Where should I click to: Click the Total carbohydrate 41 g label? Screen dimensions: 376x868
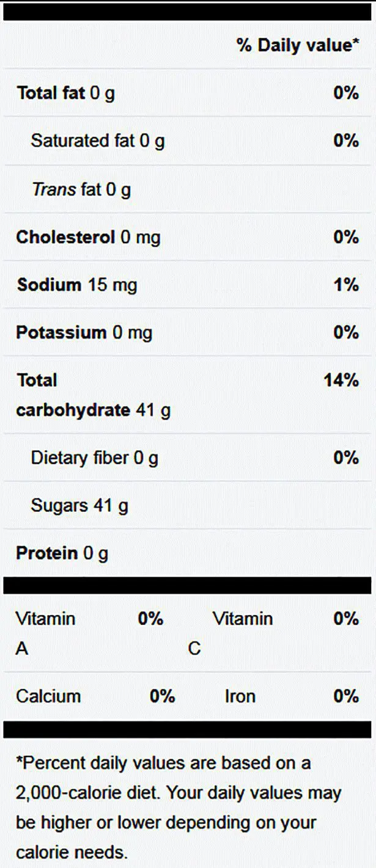pyautogui.click(x=93, y=395)
